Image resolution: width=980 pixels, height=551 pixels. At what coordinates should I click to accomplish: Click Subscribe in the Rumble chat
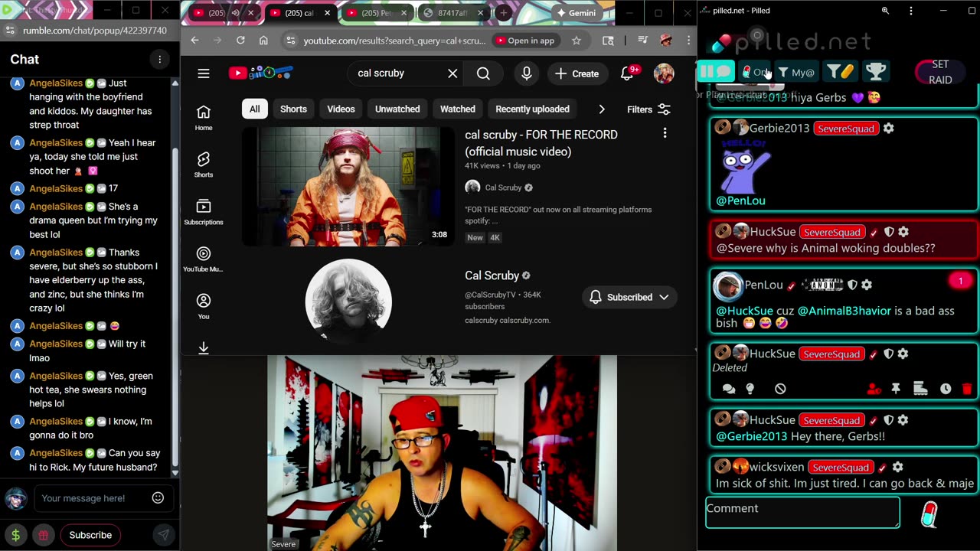coord(90,535)
